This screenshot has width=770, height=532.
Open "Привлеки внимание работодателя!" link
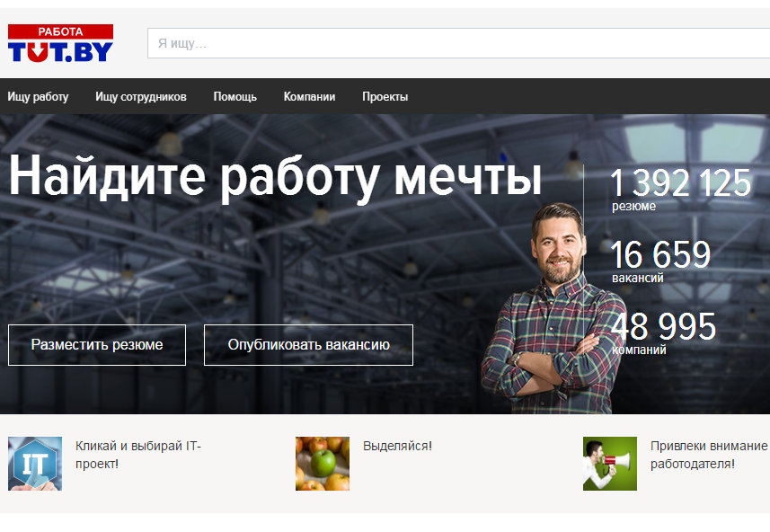(x=708, y=455)
